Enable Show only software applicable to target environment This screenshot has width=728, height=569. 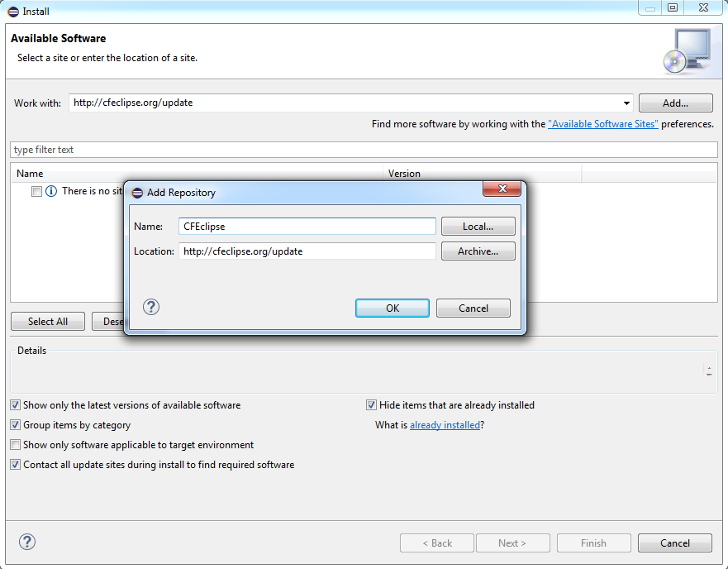tap(16, 445)
